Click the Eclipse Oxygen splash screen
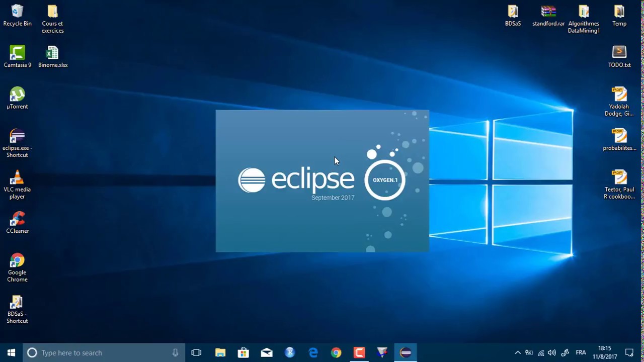644x362 pixels. point(322,181)
